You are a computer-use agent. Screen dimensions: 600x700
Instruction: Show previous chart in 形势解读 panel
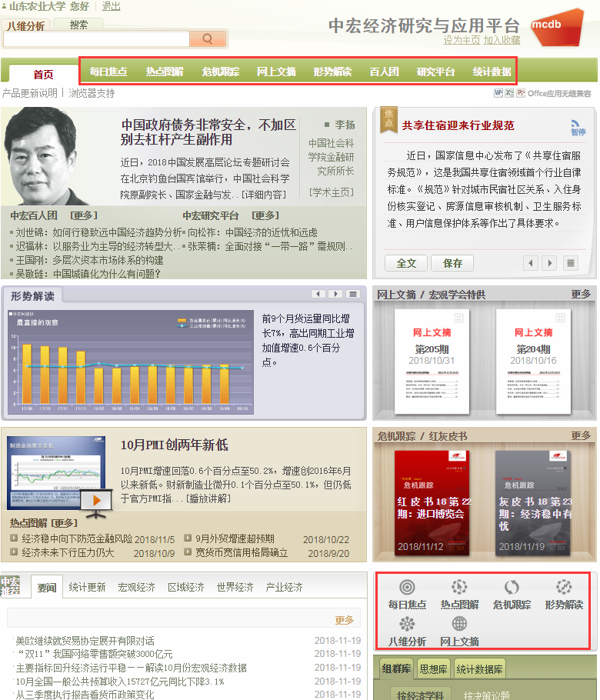(318, 294)
